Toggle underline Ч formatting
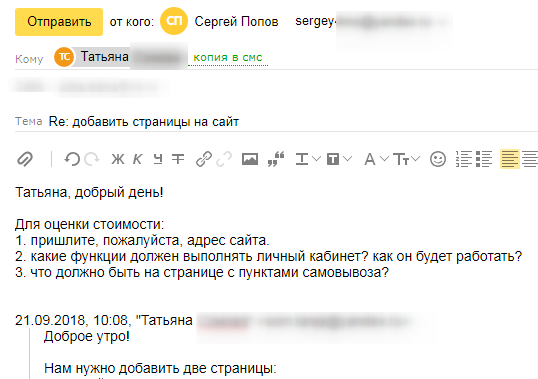The height and width of the screenshot is (379, 538). tap(158, 159)
